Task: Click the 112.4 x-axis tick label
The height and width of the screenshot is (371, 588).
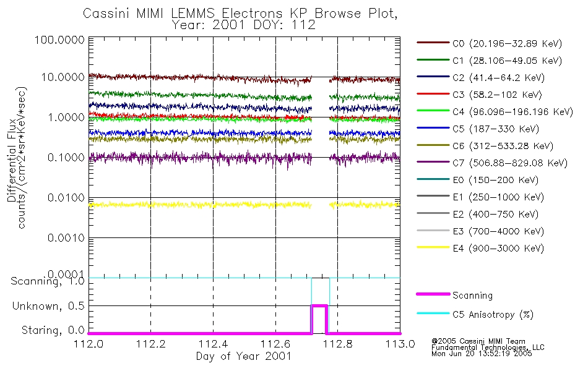Action: [x=213, y=344]
